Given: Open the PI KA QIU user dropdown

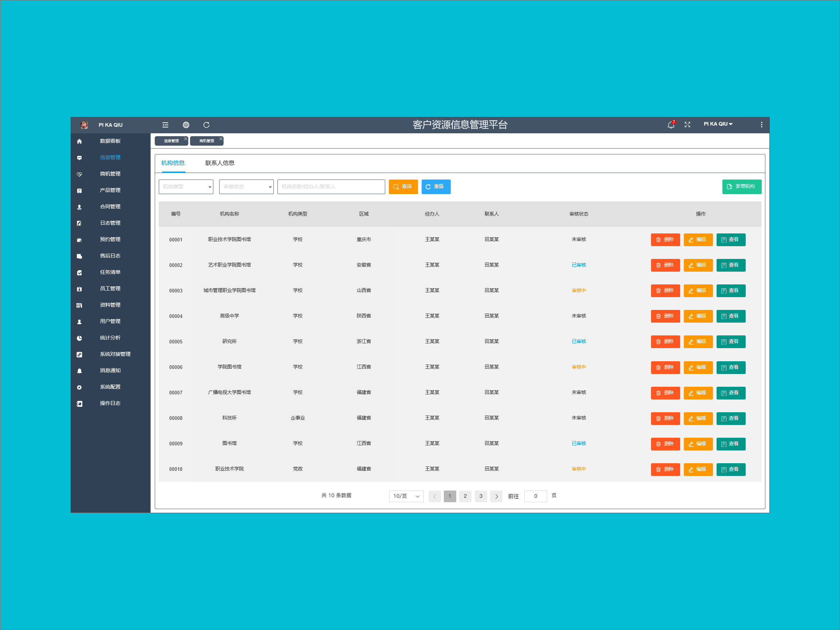Looking at the screenshot, I should 718,124.
